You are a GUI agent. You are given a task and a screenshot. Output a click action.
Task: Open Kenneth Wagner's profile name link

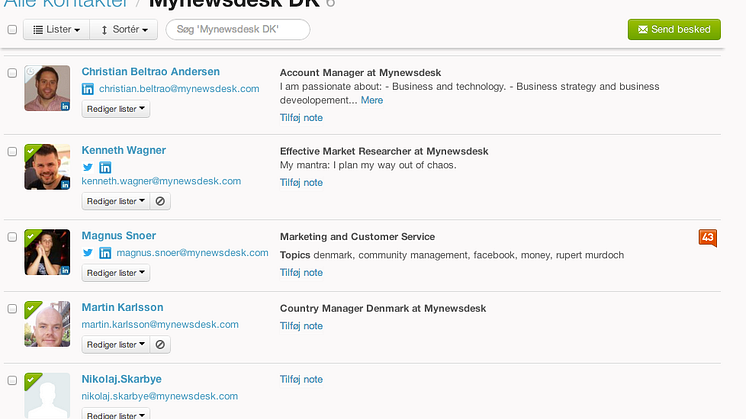point(124,150)
